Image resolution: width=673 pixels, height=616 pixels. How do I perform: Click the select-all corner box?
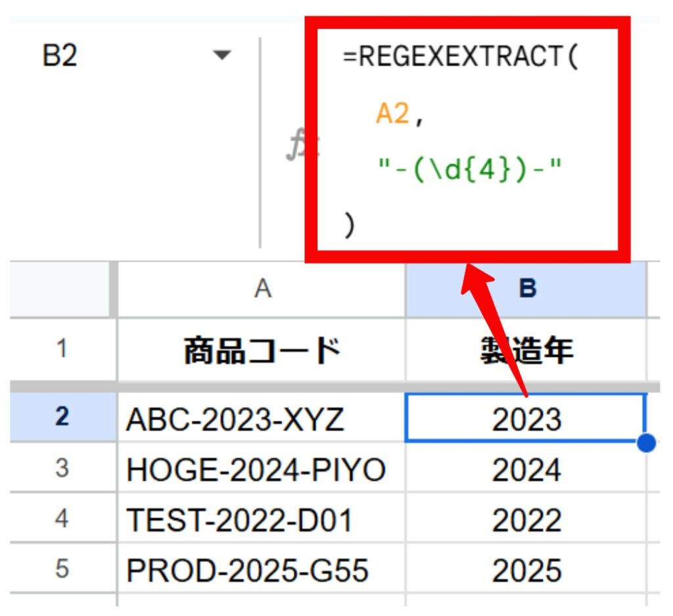tap(60, 289)
